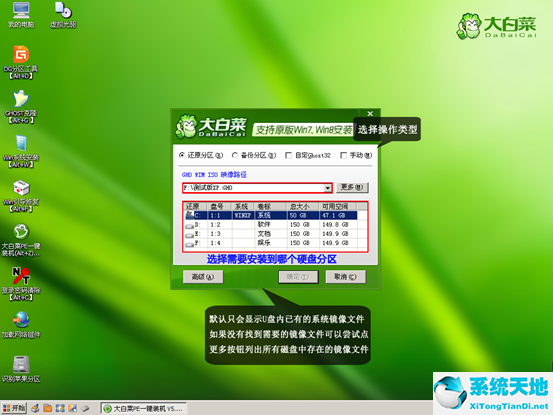The image size is (553, 415).
Task: Open Win system install (Alt+W) icon
Action: tap(21, 151)
